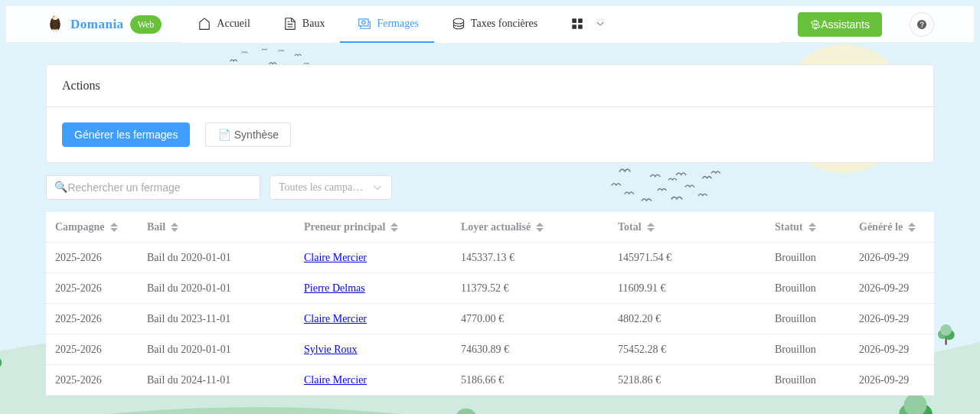Open the help question mark icon
Image resolution: width=980 pixels, height=414 pixels.
(x=922, y=24)
